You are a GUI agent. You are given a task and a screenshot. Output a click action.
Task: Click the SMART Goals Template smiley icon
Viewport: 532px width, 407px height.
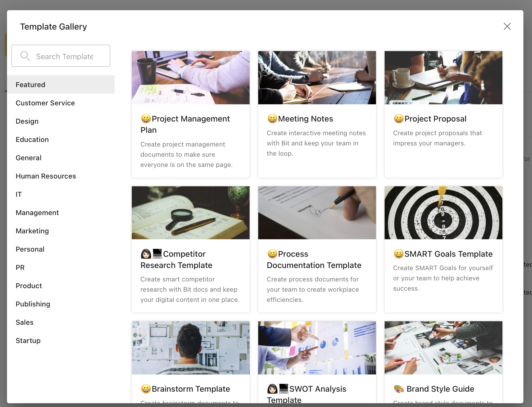tap(399, 254)
